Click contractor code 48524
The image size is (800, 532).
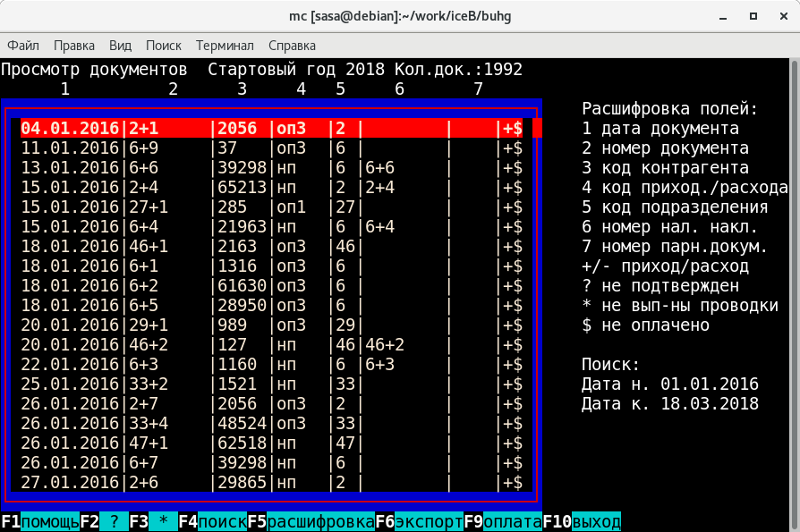[x=242, y=423]
